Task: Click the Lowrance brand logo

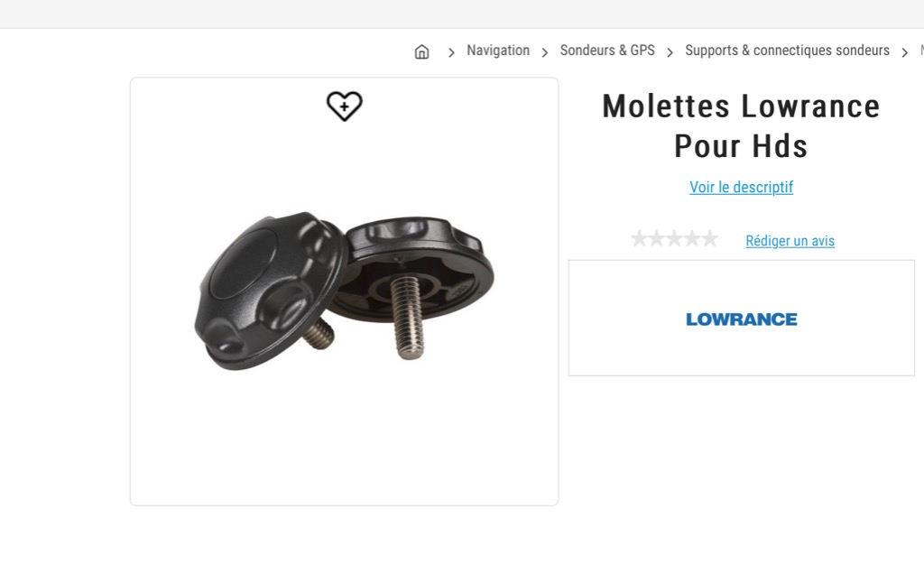Action: pos(741,319)
